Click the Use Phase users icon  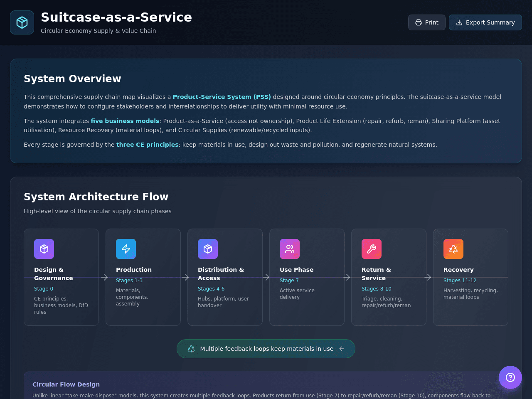tap(290, 249)
